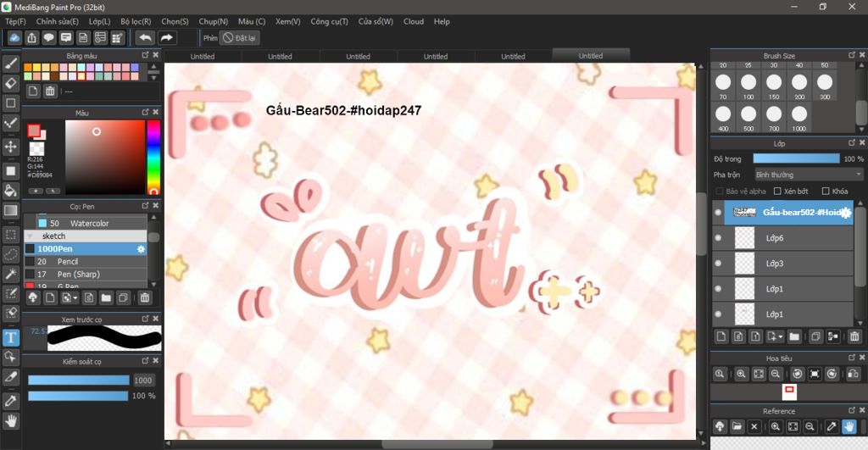Choose brush size 400 preset

point(723,119)
